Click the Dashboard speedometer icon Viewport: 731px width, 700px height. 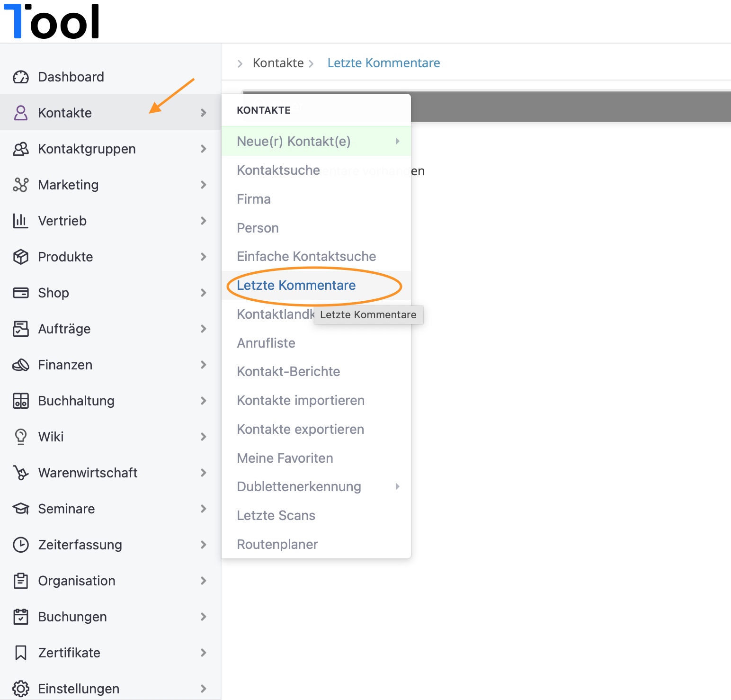[21, 77]
